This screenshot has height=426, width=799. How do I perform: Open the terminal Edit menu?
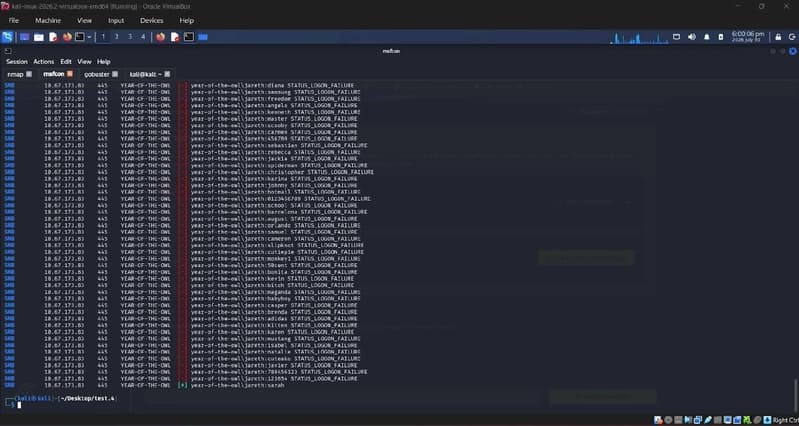point(66,62)
